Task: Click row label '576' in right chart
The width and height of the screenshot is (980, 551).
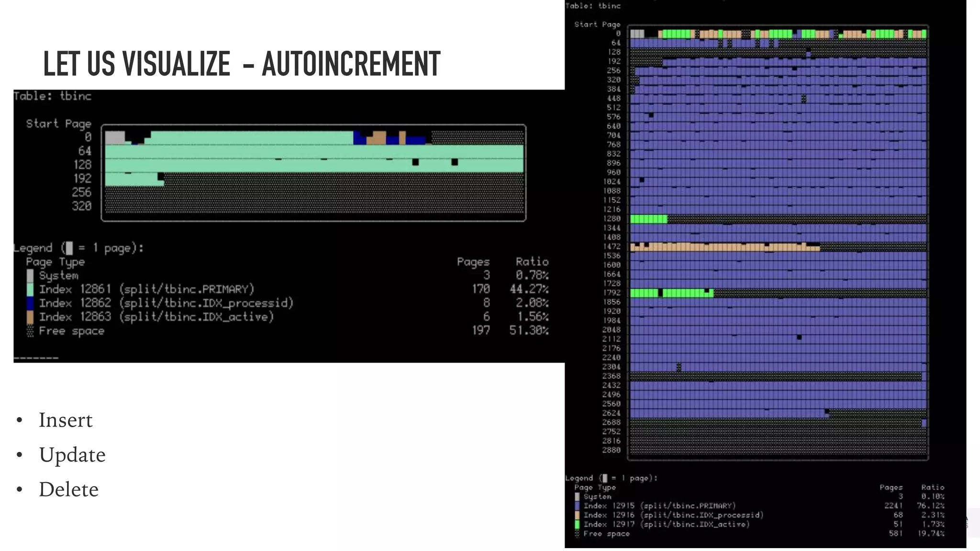Action: coord(614,117)
